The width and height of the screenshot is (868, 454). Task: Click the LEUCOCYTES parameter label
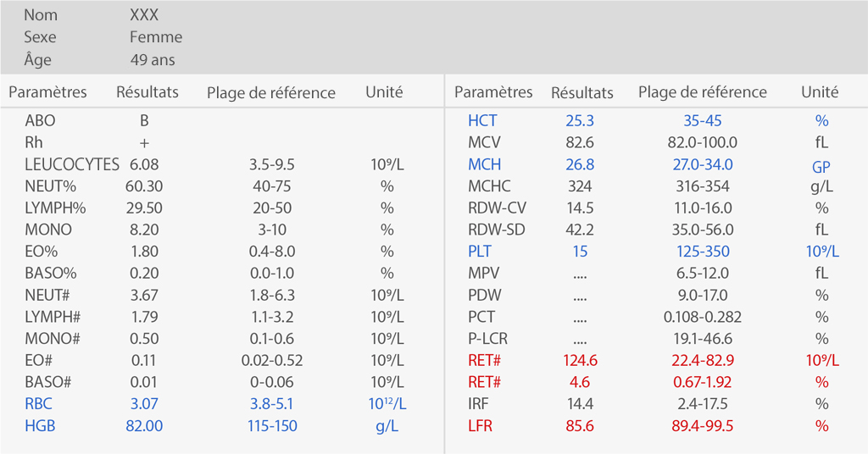(x=72, y=164)
